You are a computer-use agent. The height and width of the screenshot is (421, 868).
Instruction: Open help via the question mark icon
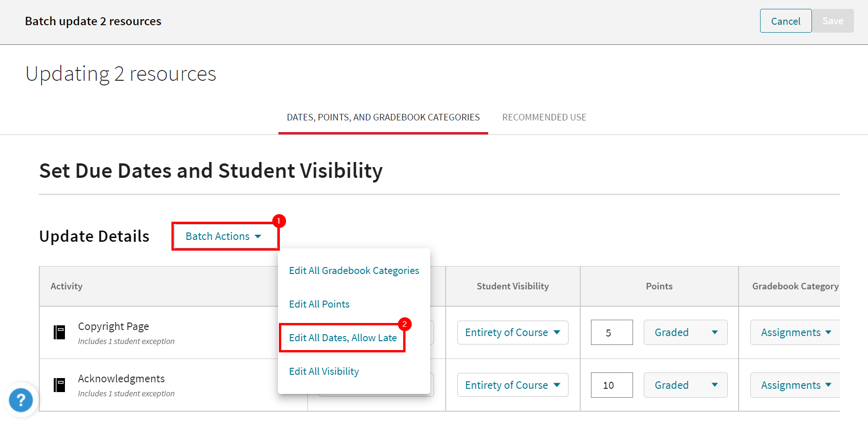click(x=21, y=400)
